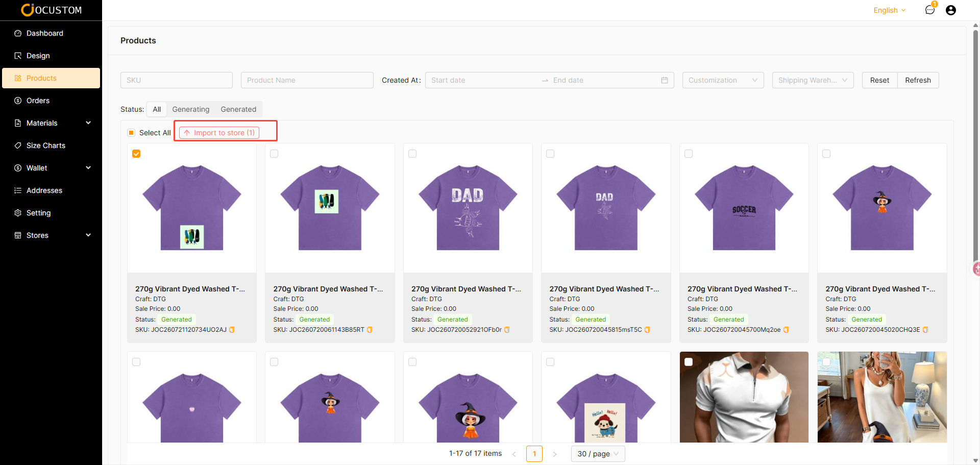Open the SOCCER shirt thumbnail
The height and width of the screenshot is (465, 980).
click(x=744, y=208)
